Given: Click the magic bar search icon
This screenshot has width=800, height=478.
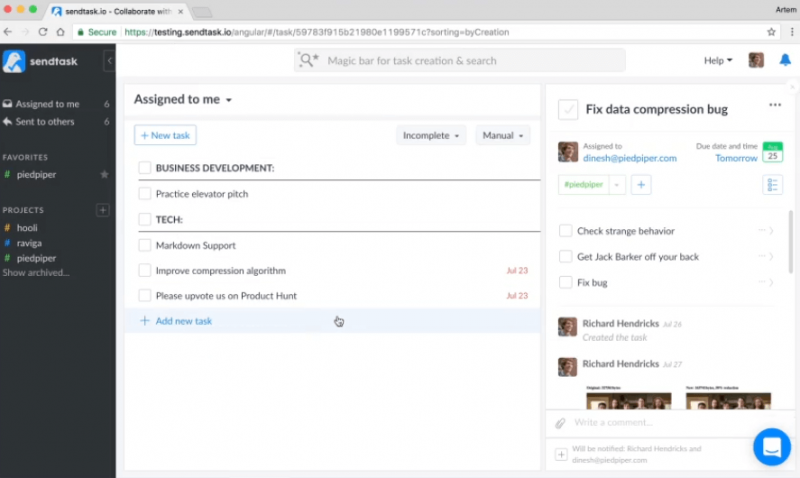Looking at the screenshot, I should point(308,60).
